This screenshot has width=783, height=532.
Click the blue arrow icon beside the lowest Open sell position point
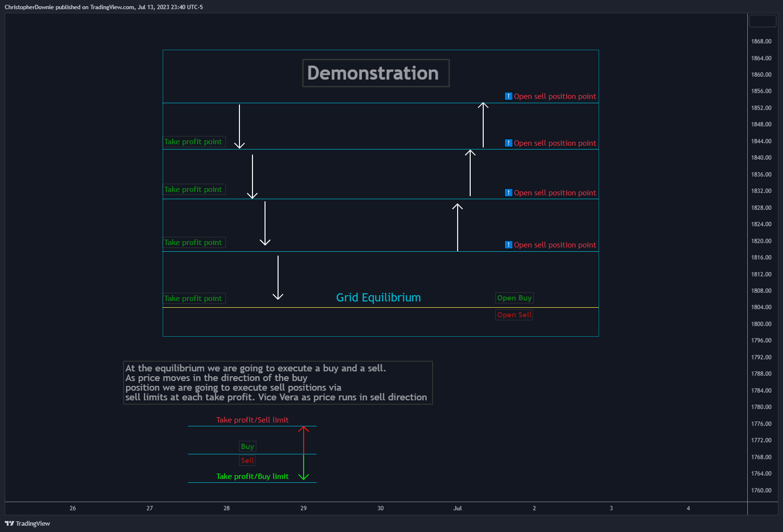(508, 245)
